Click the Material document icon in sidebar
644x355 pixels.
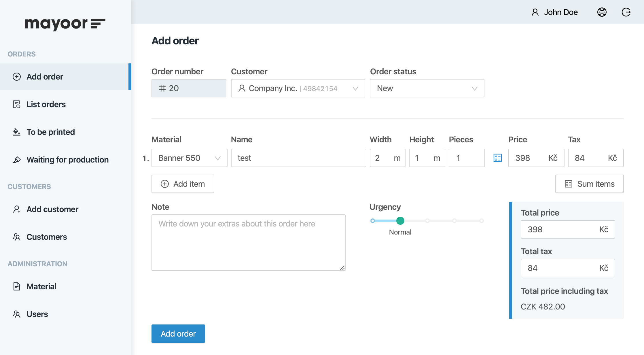(17, 286)
